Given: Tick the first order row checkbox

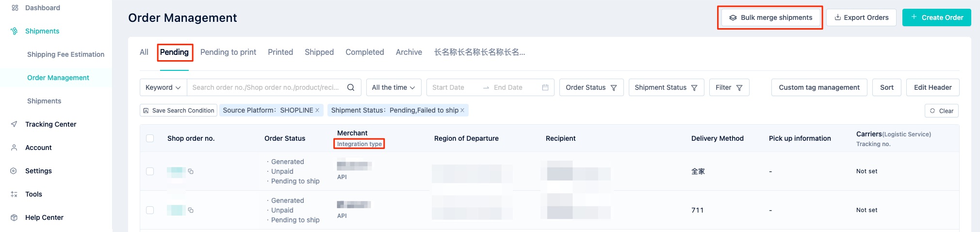Looking at the screenshot, I should coord(150,171).
